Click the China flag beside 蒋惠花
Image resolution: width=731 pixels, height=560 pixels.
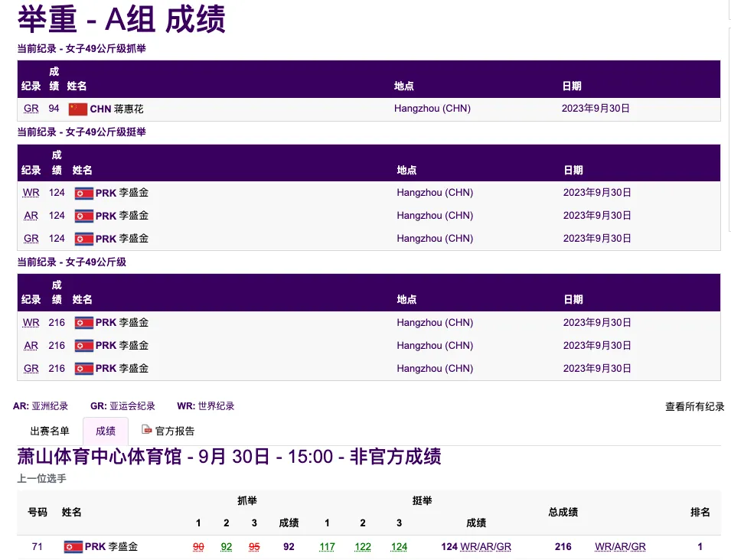[78, 109]
